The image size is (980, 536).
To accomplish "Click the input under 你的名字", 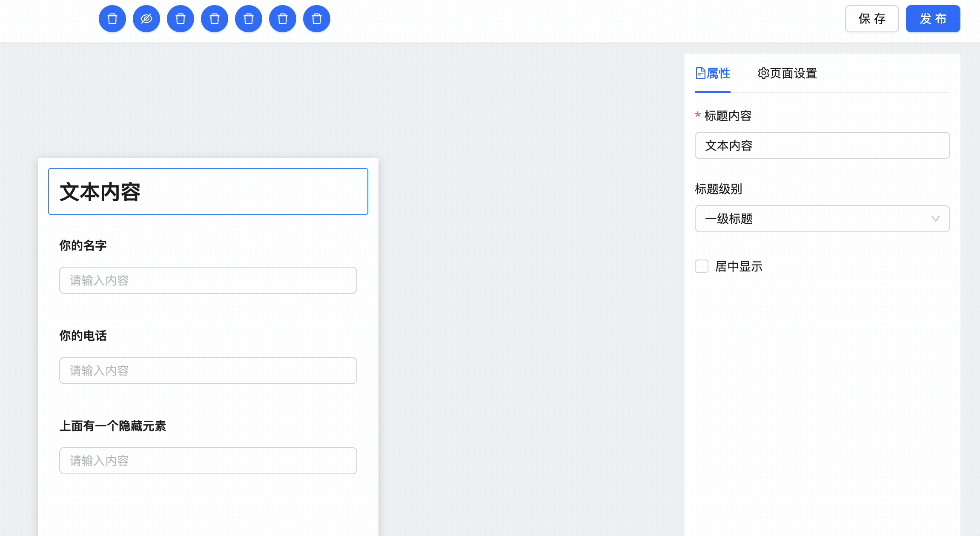I will point(208,280).
